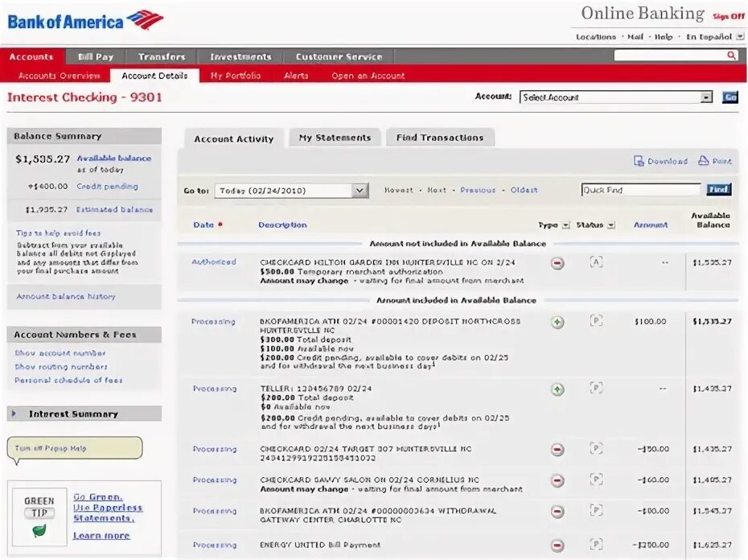This screenshot has width=748, height=560.
Task: Click the green leaf Green Tip icon
Action: 39,530
